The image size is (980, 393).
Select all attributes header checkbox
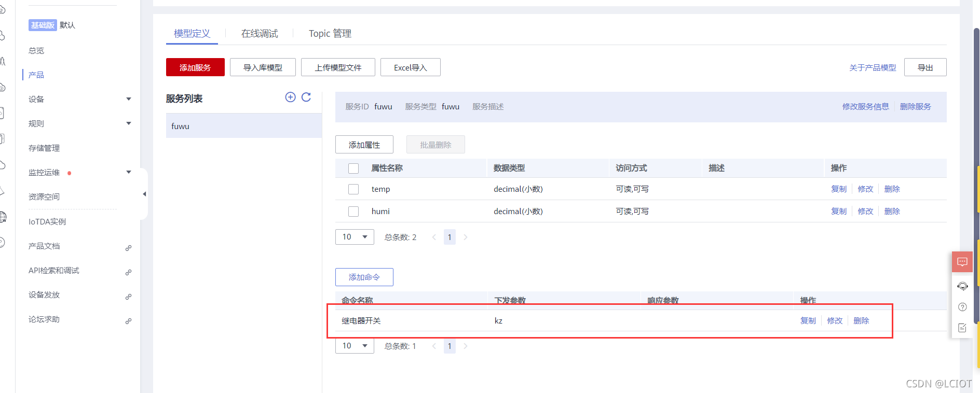[x=353, y=169]
